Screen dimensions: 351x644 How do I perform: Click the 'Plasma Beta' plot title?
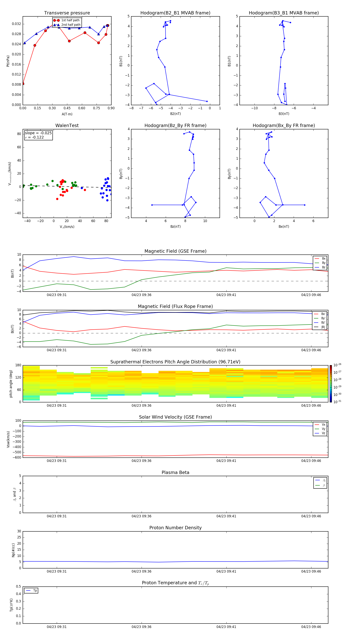pyautogui.click(x=175, y=472)
